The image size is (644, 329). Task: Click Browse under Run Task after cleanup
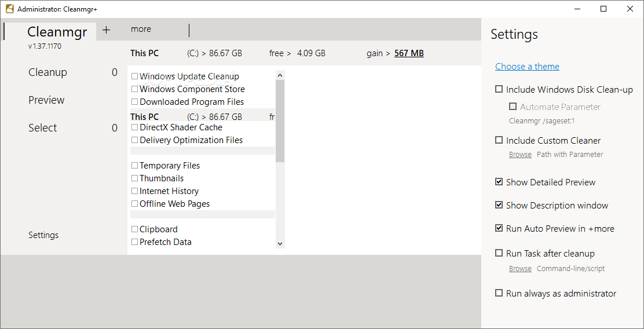pos(520,269)
